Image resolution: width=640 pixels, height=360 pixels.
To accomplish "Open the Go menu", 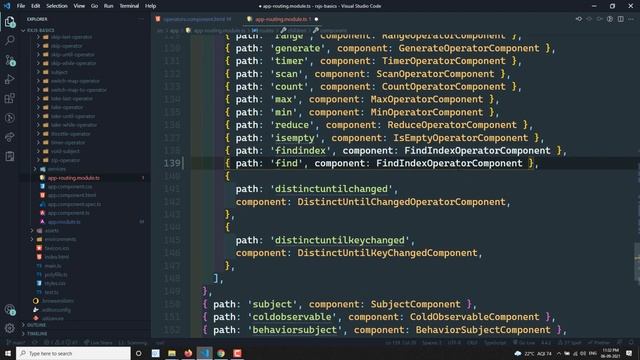I will 94,6.
